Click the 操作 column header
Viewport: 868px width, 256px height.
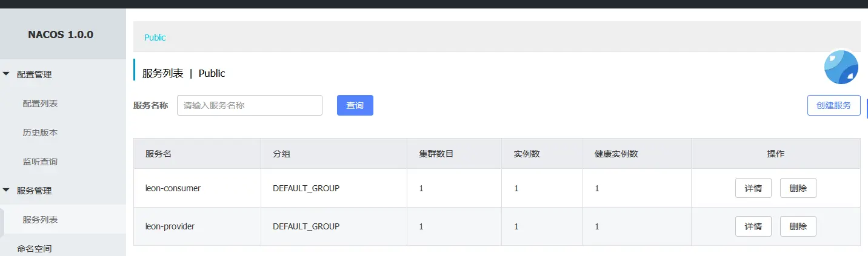point(776,154)
